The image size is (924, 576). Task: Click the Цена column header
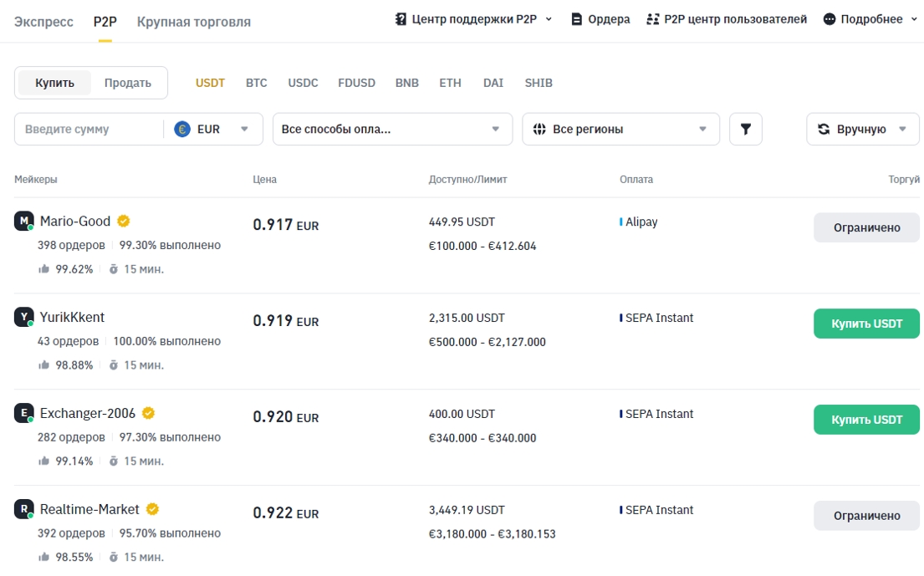click(264, 179)
